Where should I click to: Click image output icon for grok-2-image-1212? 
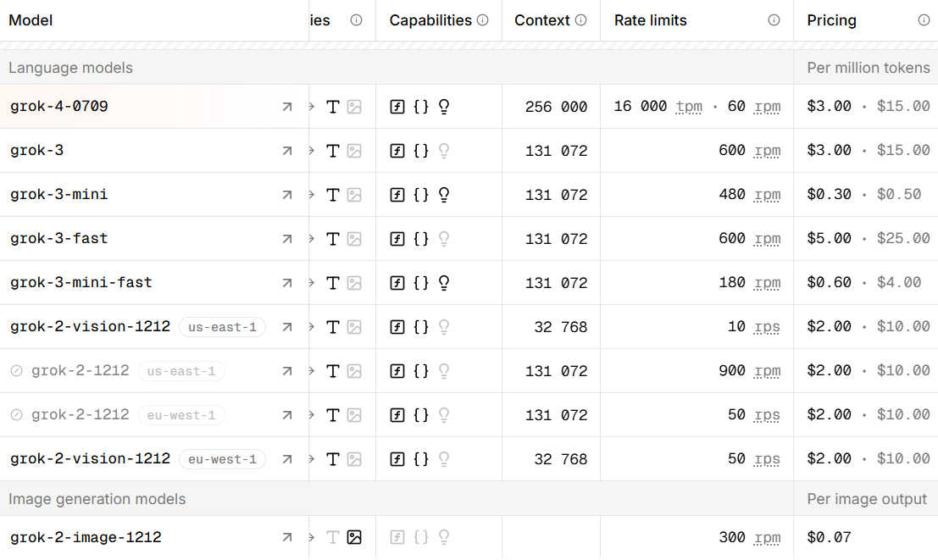point(354,537)
